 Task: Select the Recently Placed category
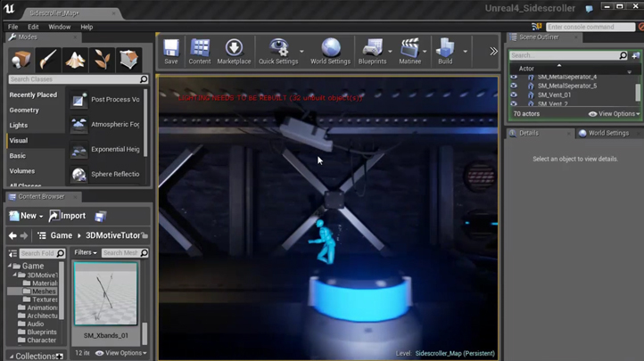(x=33, y=94)
